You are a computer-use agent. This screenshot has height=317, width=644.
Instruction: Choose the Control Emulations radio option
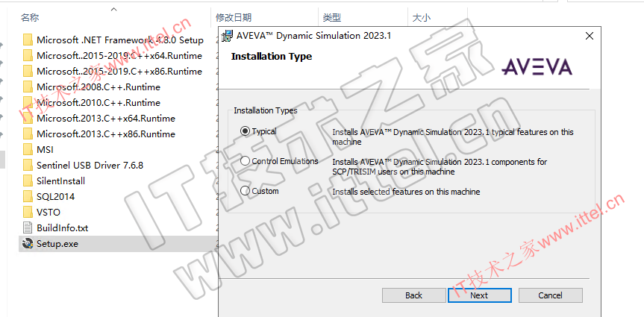[x=245, y=161]
